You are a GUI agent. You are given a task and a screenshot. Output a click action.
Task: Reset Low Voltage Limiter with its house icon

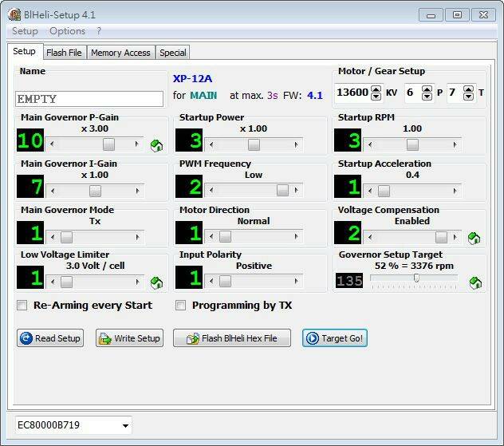[x=156, y=282]
